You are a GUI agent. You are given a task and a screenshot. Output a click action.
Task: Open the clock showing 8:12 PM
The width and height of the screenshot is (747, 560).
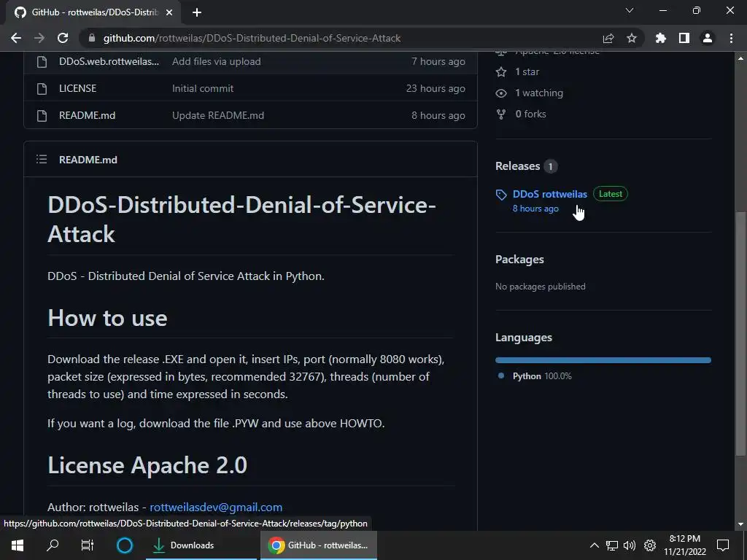pos(685,545)
